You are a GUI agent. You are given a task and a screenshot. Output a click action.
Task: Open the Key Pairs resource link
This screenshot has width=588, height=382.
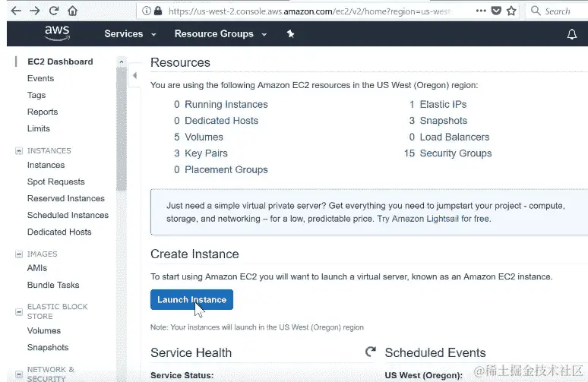click(x=206, y=153)
